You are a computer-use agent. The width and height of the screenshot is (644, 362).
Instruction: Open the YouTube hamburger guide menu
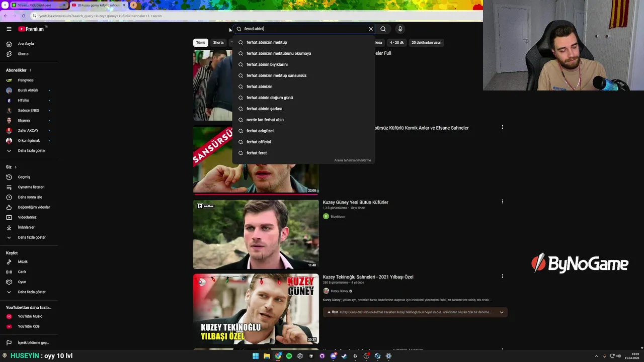point(9,29)
